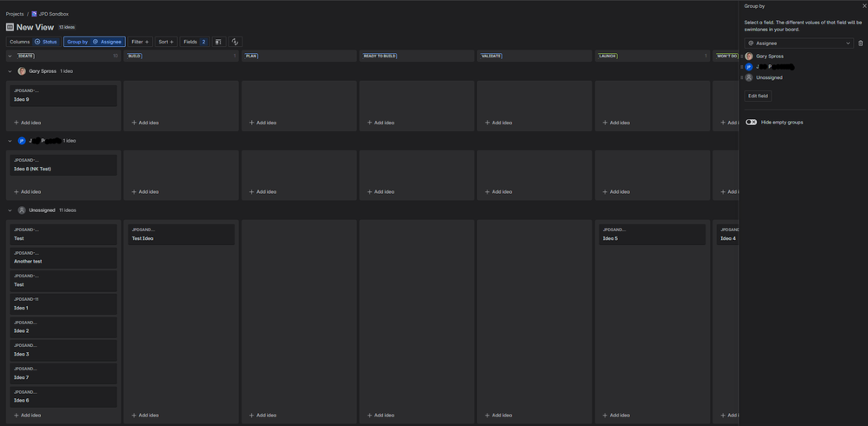Image resolution: width=868 pixels, height=426 pixels.
Task: Click the autosave sync icon in toolbar
Action: click(x=235, y=42)
